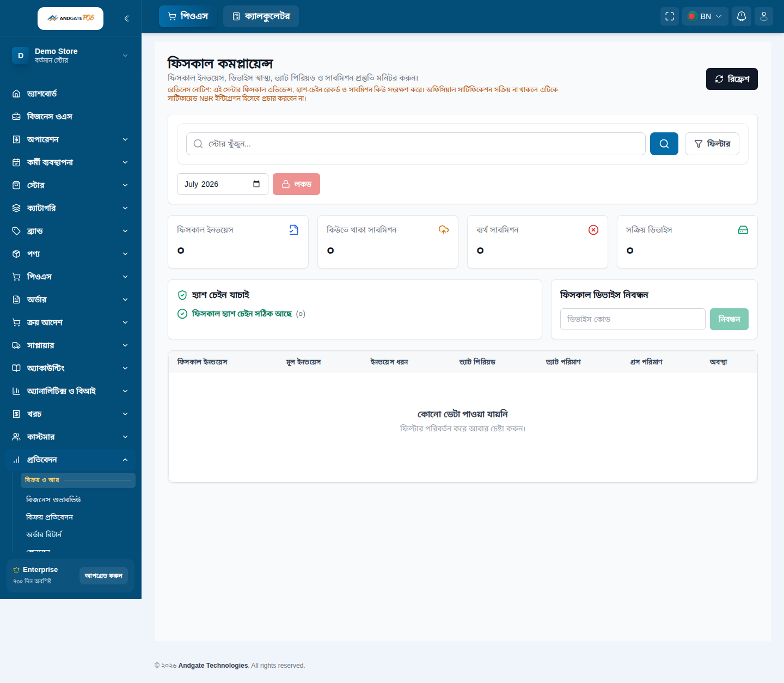Click the অ্যানালিটিক্স ও বিআই chart icon
Screen dimensions: 784x683
tap(16, 391)
